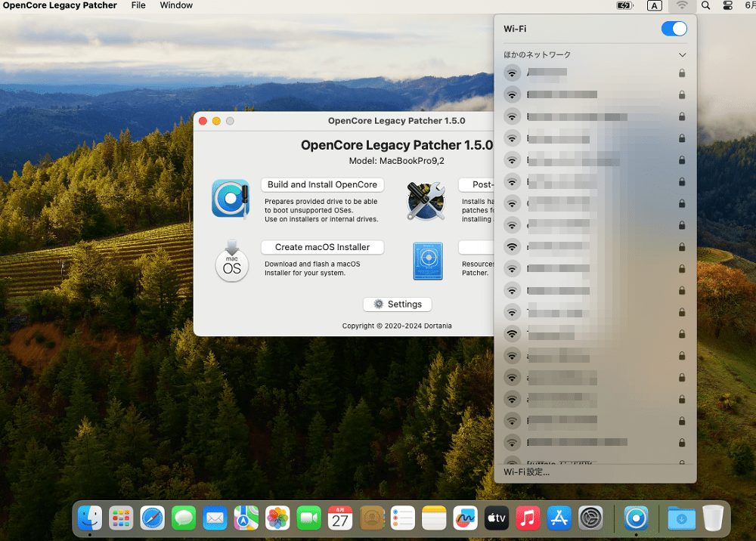Open the File menu
Viewport: 756px width, 541px height.
tap(138, 5)
